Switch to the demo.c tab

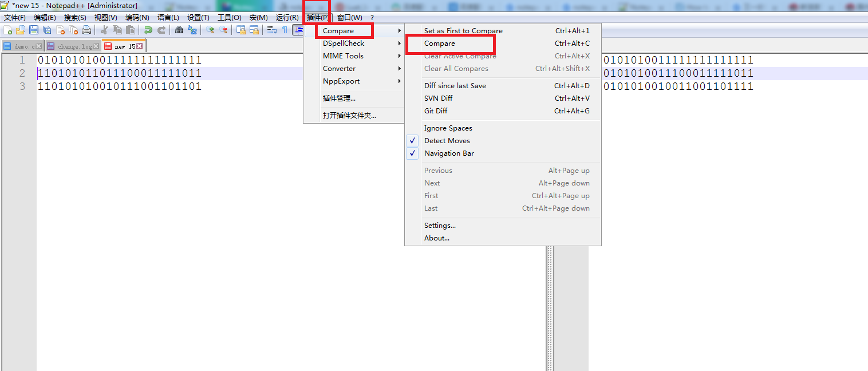pos(23,46)
